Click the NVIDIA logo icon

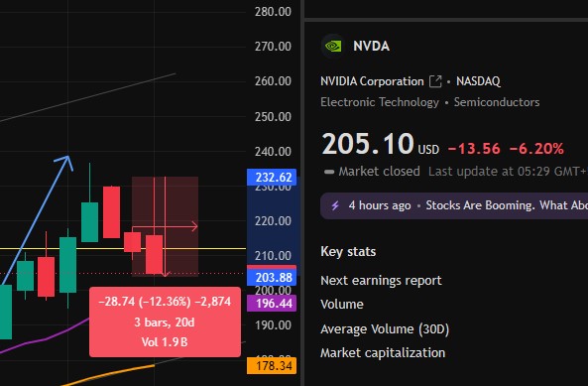(332, 46)
